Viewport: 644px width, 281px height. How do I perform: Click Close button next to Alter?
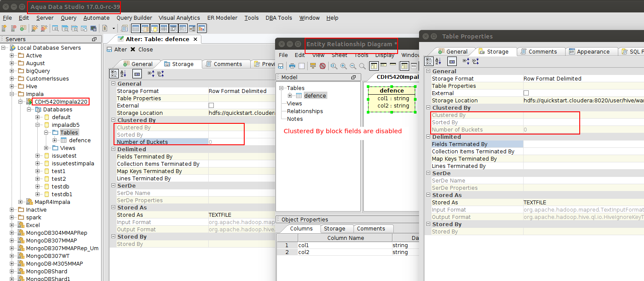[x=141, y=49]
